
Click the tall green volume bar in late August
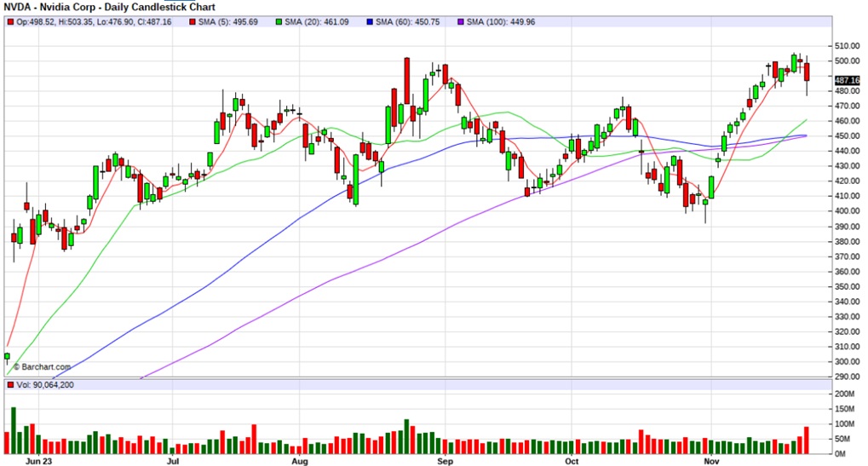point(407,437)
